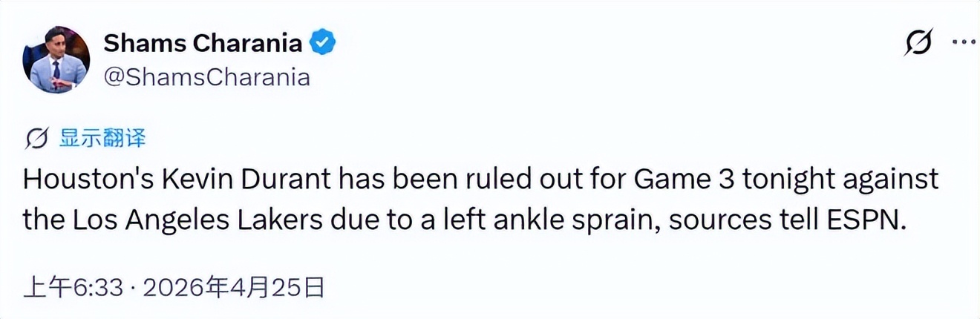Click the 2026年4月25日 post date
The image size is (980, 319).
(233, 288)
